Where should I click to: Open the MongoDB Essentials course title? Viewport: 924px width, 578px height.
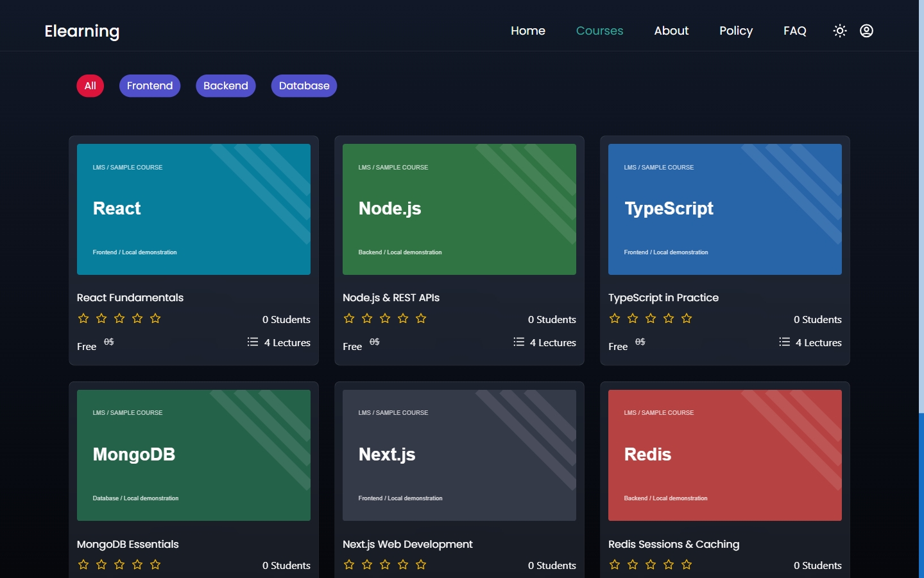[128, 544]
